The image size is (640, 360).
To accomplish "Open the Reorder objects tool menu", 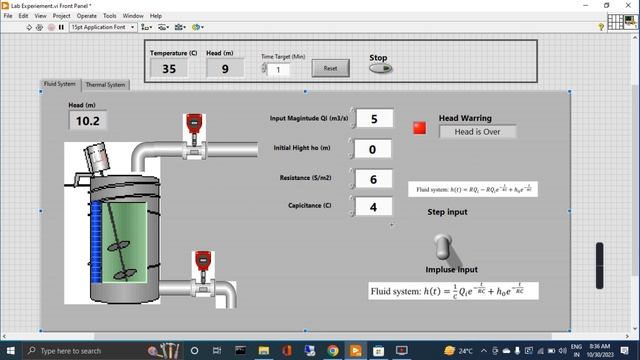I will tap(198, 27).
